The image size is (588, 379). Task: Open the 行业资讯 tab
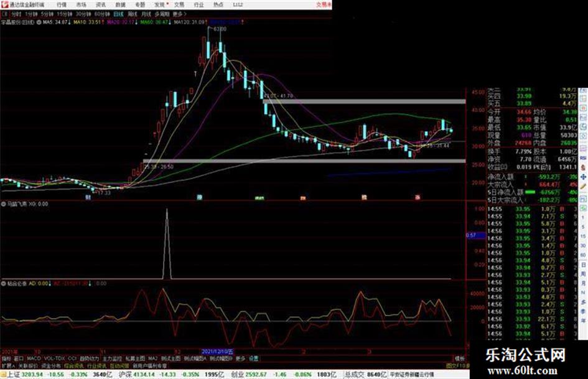[x=96, y=365]
